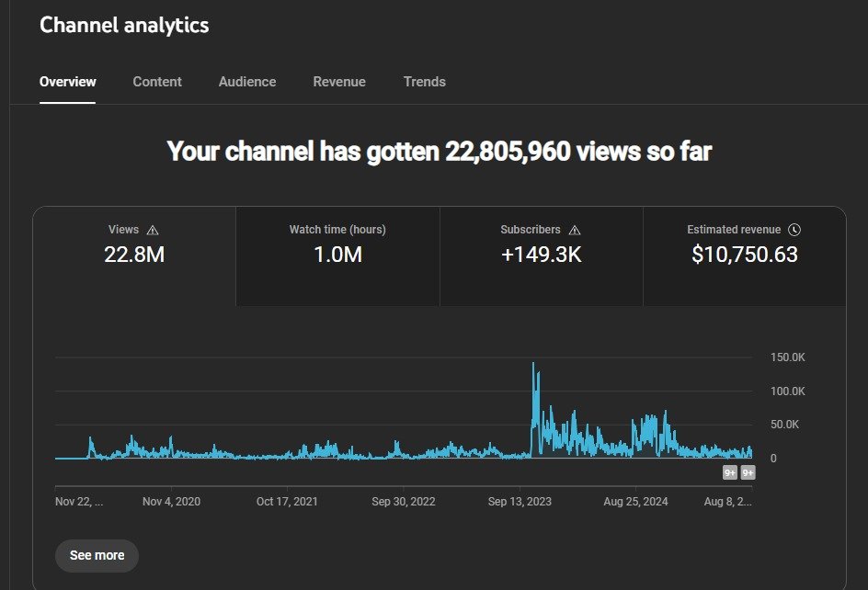
Task: Switch to the Overview tab
Action: click(67, 82)
